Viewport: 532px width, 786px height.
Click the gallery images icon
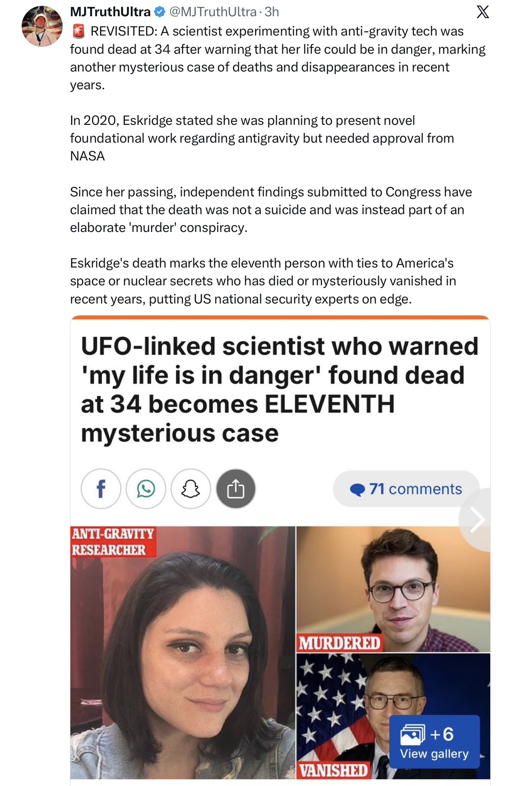coord(413,735)
